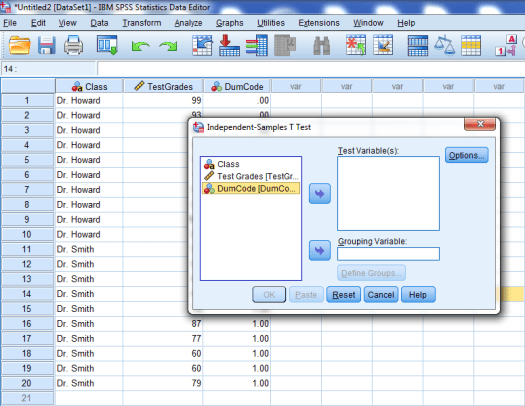Click the Reset button in dialog
Image resolution: width=525 pixels, height=406 pixels.
pos(344,295)
